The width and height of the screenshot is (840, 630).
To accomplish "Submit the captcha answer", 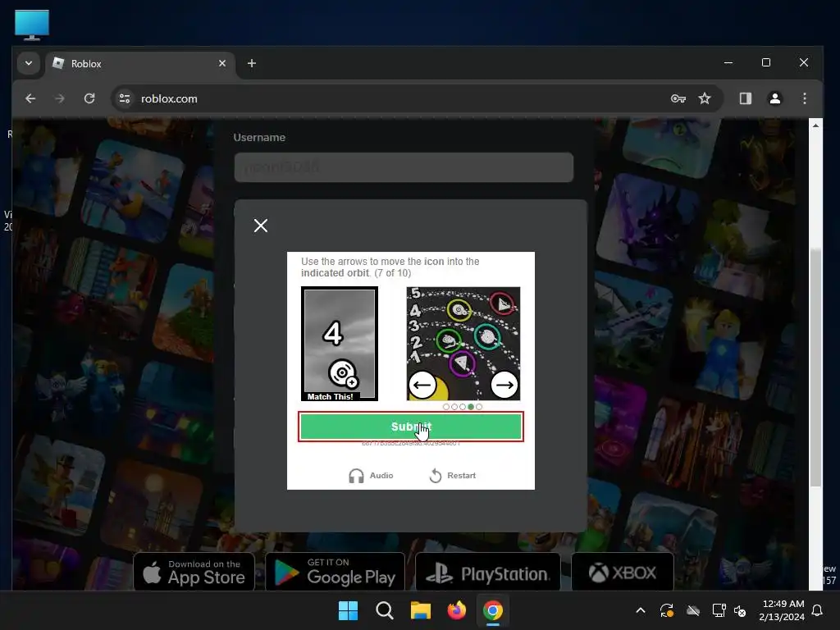I will (x=411, y=427).
